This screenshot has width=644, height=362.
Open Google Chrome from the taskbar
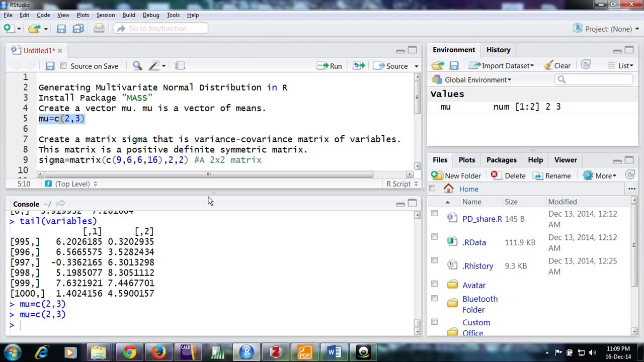coord(130,352)
